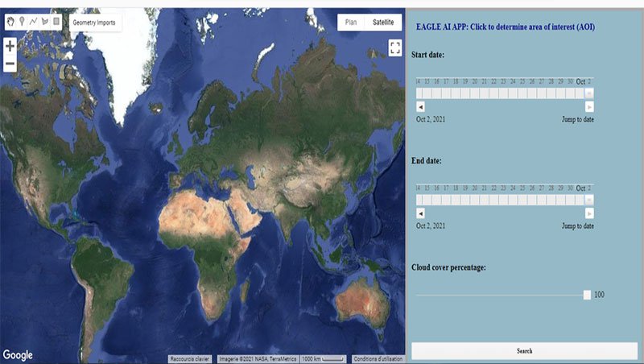Open Conditions d'utilisation link on map
This screenshot has height=364, width=644.
(x=378, y=358)
